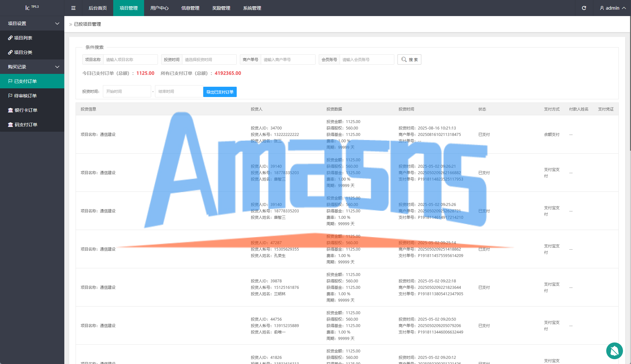The width and height of the screenshot is (631, 364).
Task: Click the 导出已支付订单 export button
Action: click(220, 92)
